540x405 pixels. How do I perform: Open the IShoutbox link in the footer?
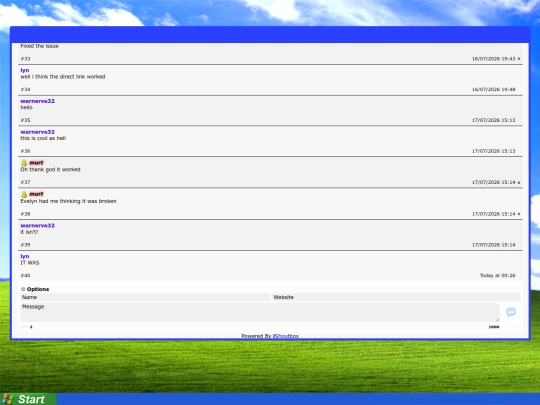286,336
